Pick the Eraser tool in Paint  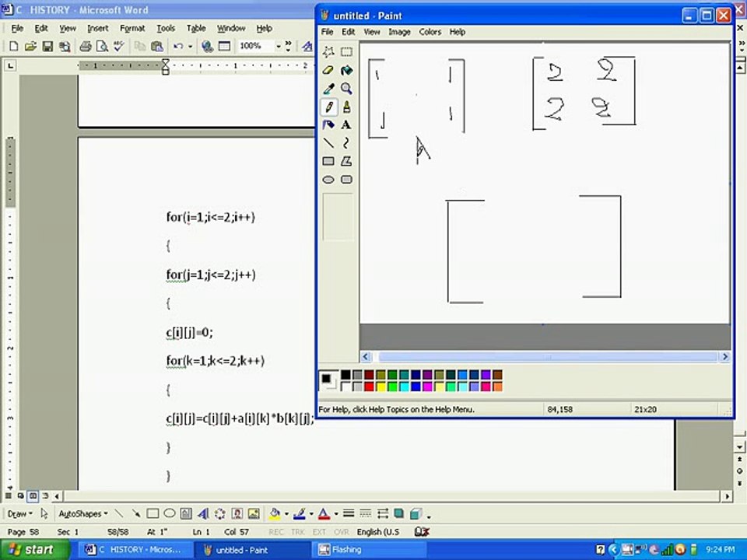click(x=328, y=70)
